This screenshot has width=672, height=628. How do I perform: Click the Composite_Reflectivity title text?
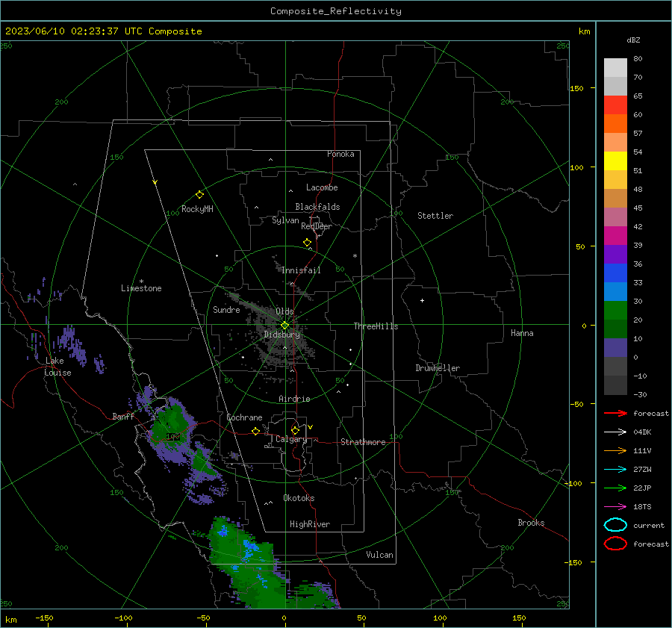[336, 11]
